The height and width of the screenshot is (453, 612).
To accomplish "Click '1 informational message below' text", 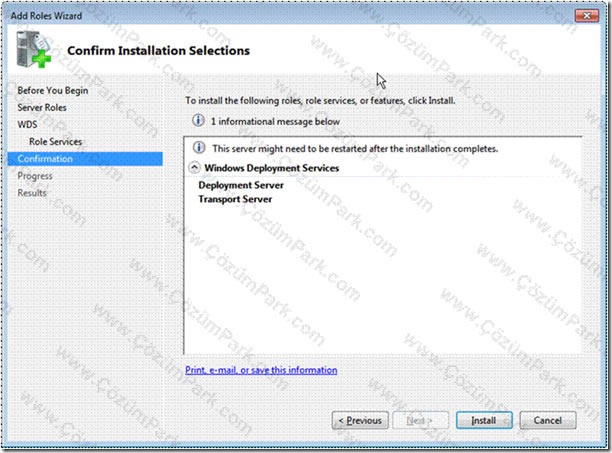I will [275, 121].
